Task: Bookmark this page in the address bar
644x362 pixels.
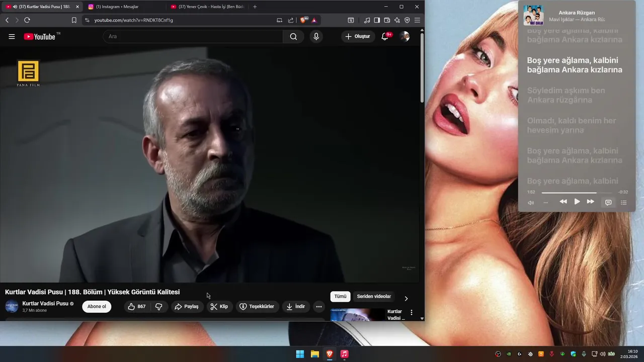Action: point(74,20)
